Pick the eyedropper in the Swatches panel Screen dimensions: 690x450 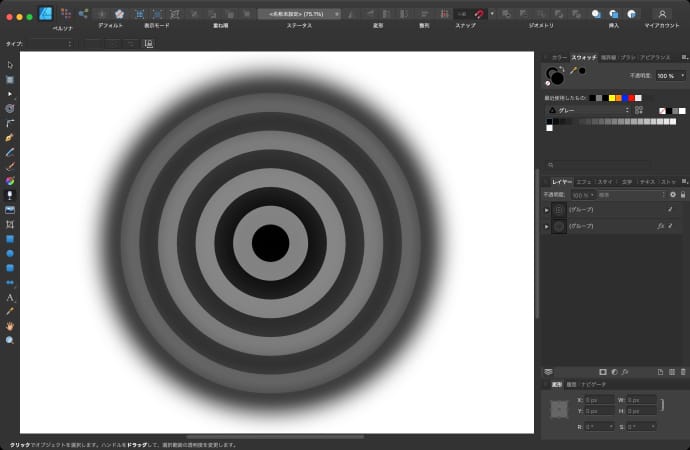(572, 71)
